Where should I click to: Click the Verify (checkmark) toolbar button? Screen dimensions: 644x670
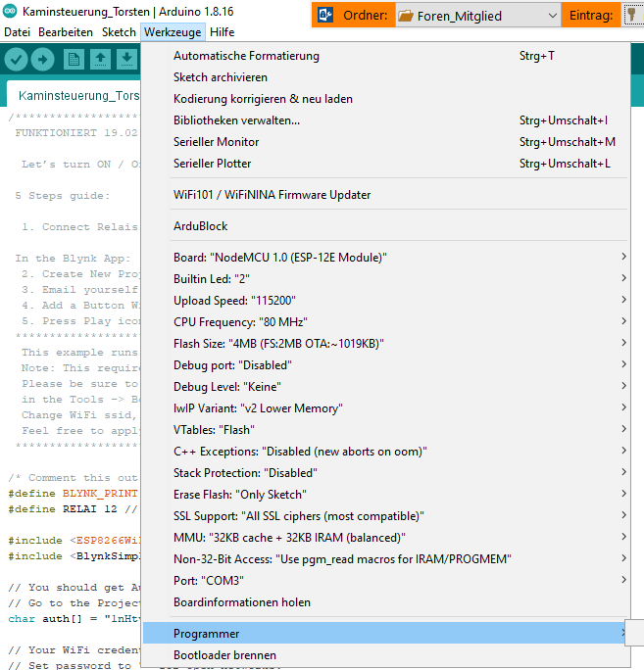click(x=17, y=60)
